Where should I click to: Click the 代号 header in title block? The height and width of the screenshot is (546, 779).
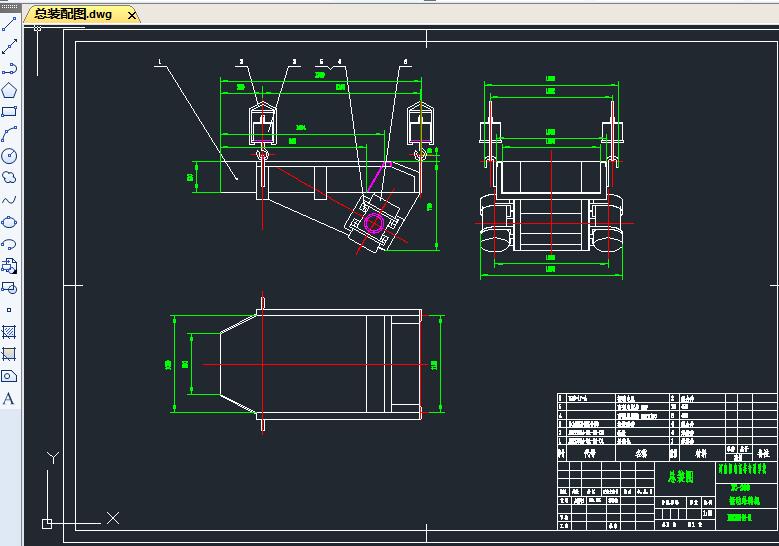click(x=590, y=453)
